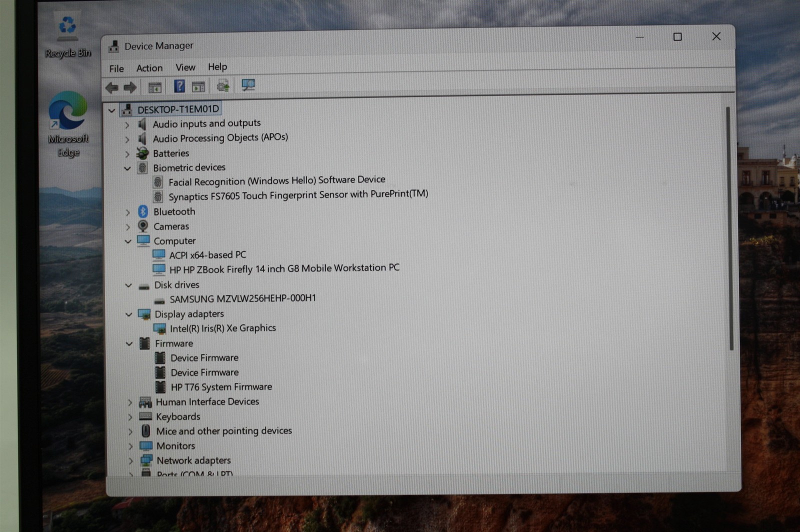Click the Action Pane toolbar icon

[199, 87]
